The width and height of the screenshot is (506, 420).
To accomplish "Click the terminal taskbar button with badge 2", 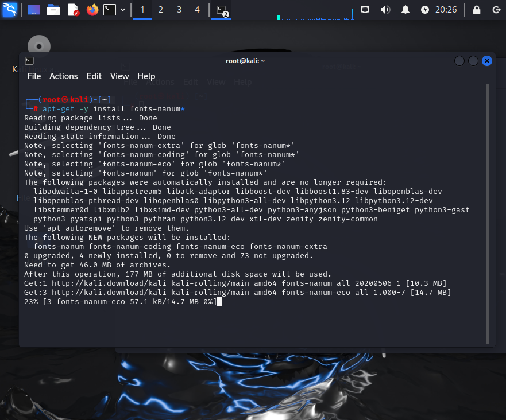I will pyautogui.click(x=221, y=10).
